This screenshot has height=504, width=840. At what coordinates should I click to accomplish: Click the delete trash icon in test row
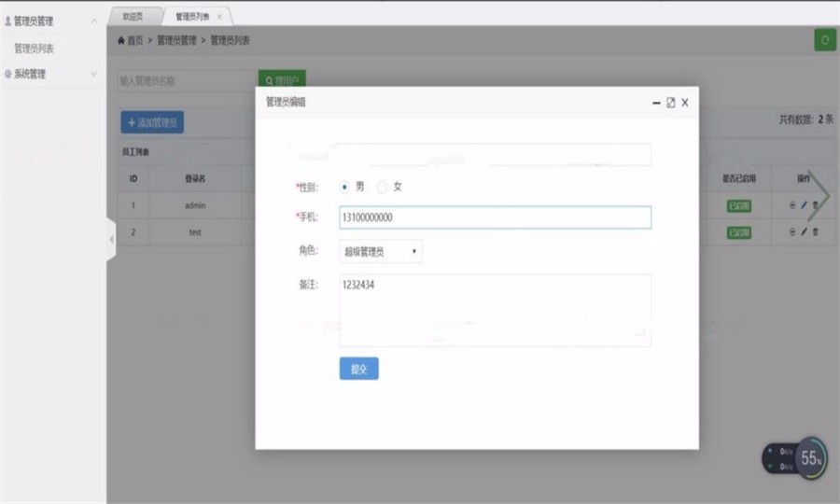(x=816, y=231)
